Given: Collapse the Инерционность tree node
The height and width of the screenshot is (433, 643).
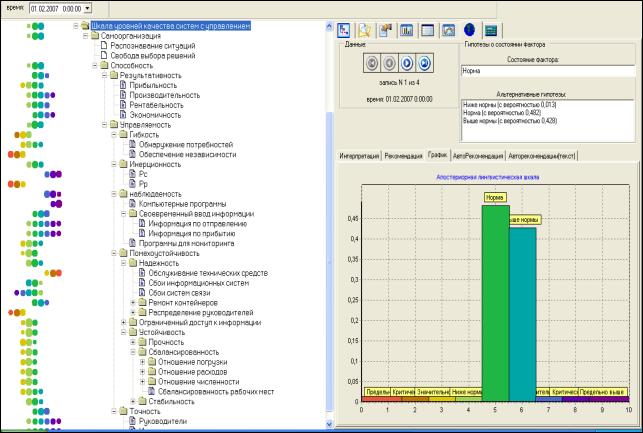Looking at the screenshot, I should coord(114,164).
